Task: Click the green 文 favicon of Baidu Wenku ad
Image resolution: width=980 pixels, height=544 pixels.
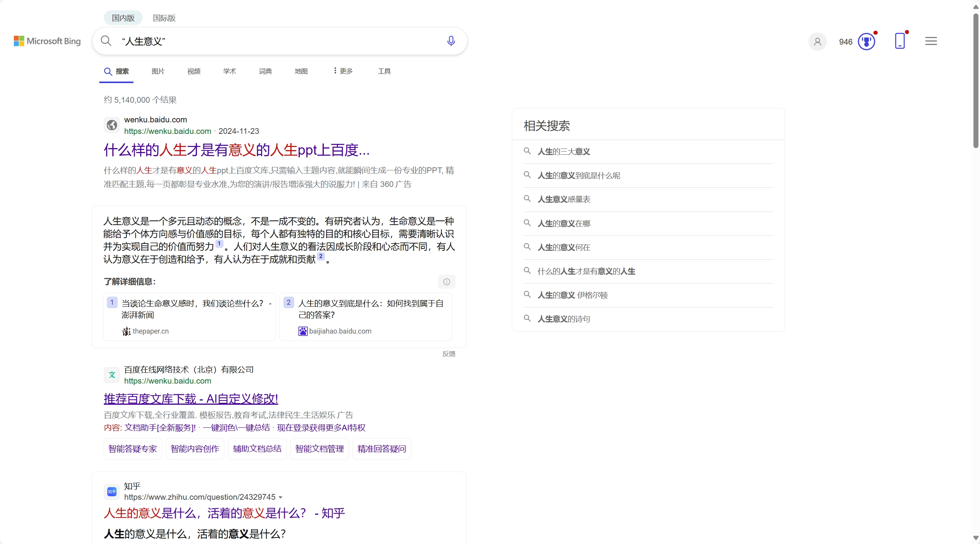Action: pos(112,375)
